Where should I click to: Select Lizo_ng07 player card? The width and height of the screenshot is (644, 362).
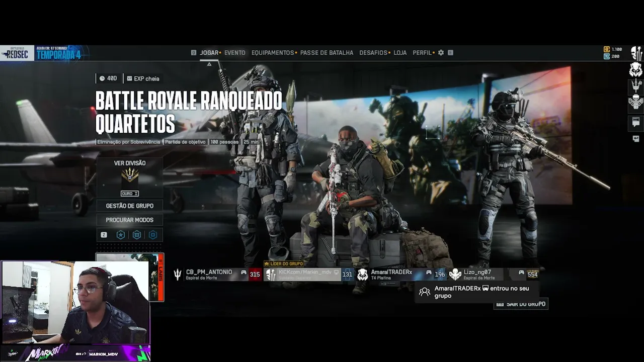pyautogui.click(x=494, y=275)
